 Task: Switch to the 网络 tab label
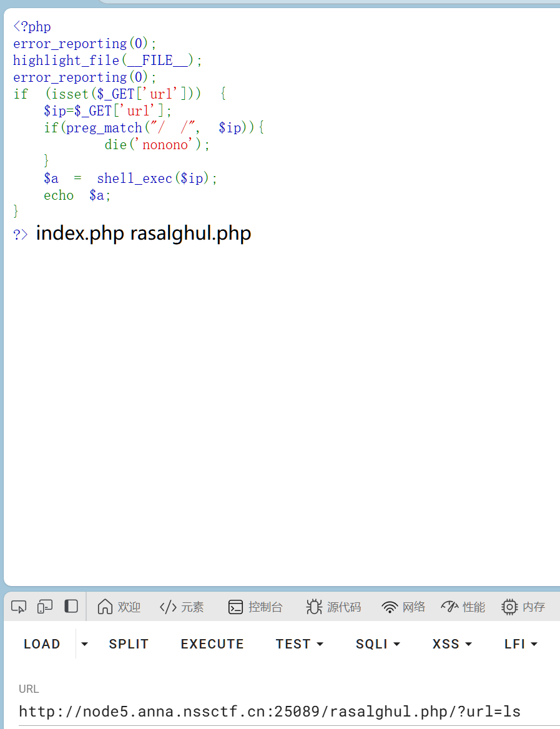(414, 607)
